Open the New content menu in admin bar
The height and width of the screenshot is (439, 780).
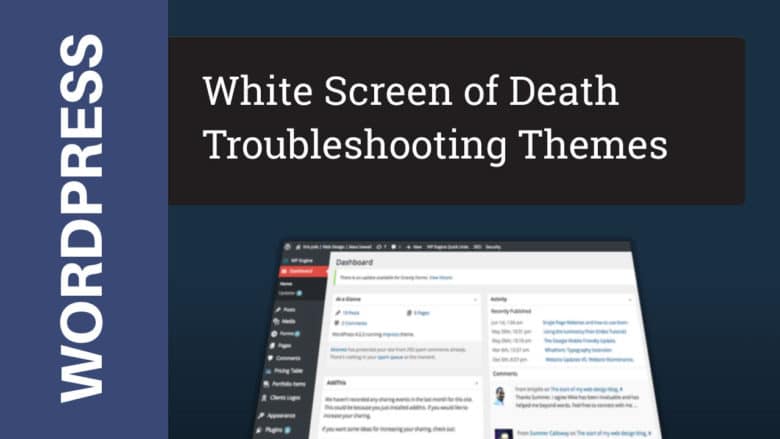click(x=415, y=247)
